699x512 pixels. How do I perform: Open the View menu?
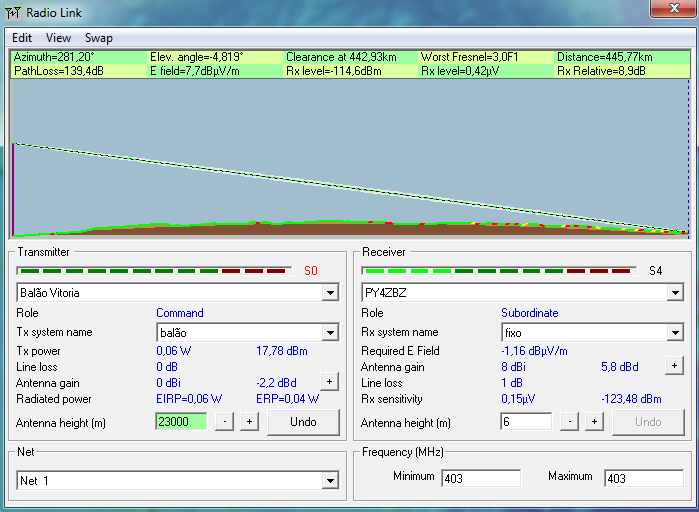coord(58,38)
